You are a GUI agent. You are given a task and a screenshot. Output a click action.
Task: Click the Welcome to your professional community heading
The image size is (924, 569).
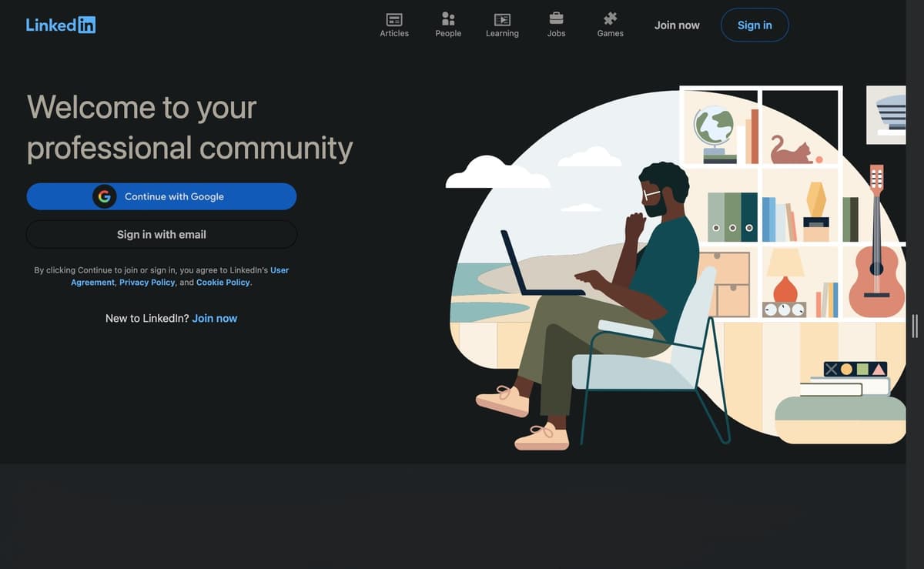pyautogui.click(x=189, y=127)
